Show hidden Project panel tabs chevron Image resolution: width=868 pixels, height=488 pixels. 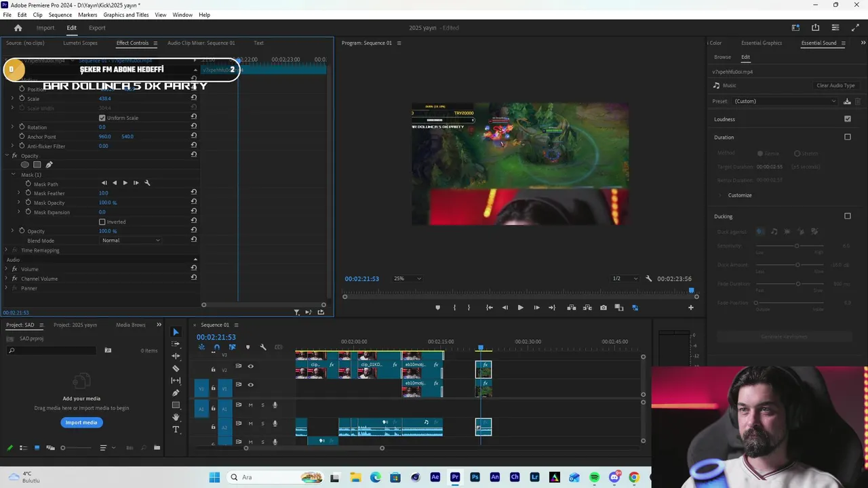(159, 325)
